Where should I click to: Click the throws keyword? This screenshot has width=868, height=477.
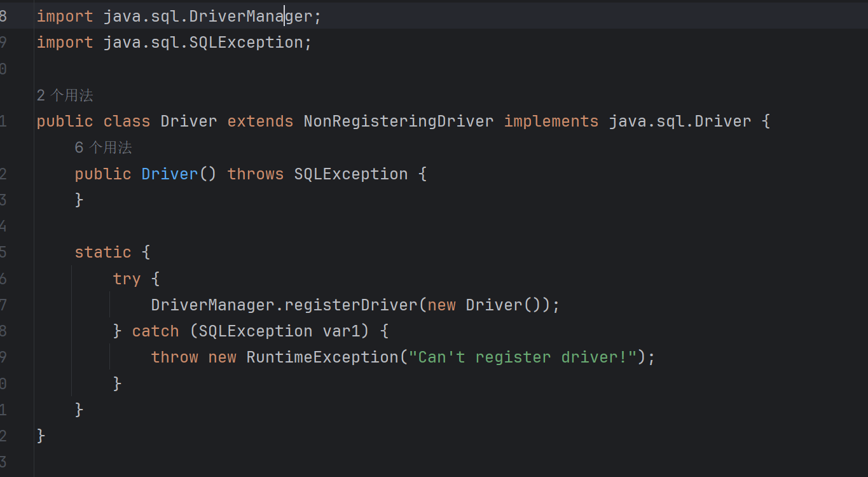256,174
